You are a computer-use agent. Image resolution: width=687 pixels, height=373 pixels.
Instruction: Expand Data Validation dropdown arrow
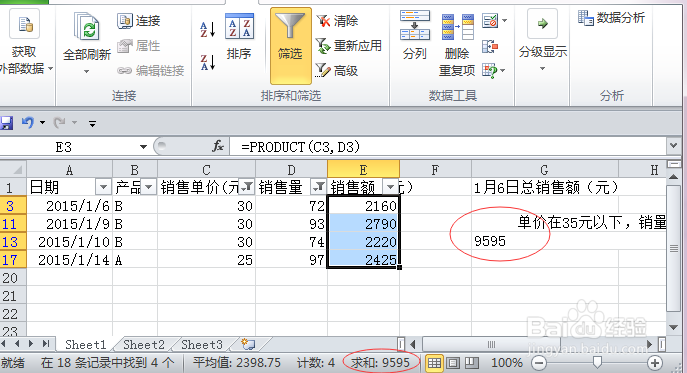pyautogui.click(x=504, y=21)
